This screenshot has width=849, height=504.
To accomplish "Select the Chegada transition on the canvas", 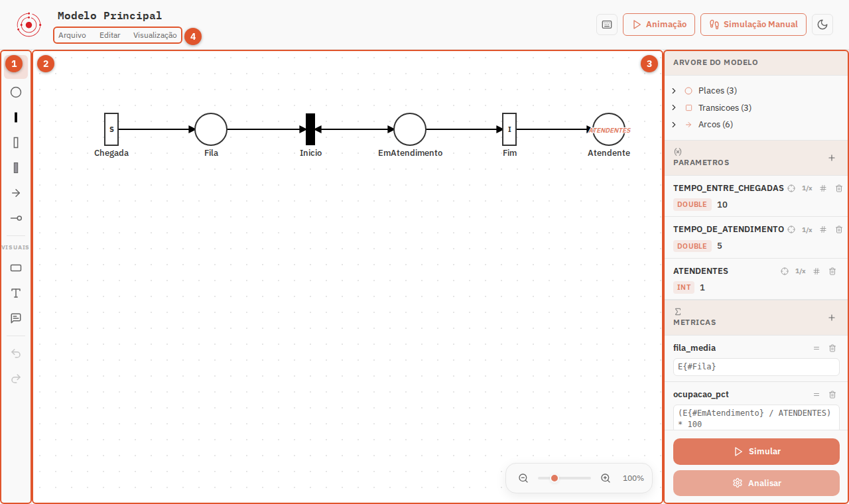I will click(111, 129).
